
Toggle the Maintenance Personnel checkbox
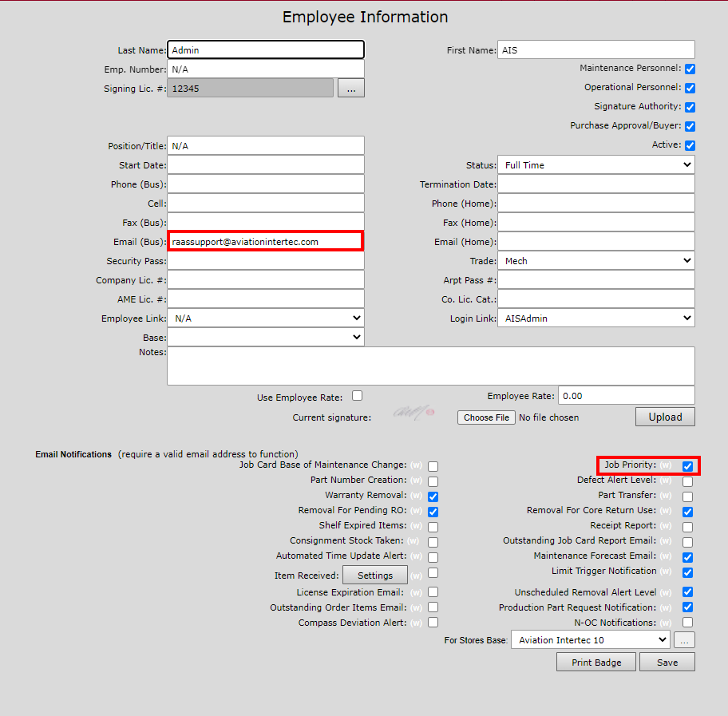point(690,69)
